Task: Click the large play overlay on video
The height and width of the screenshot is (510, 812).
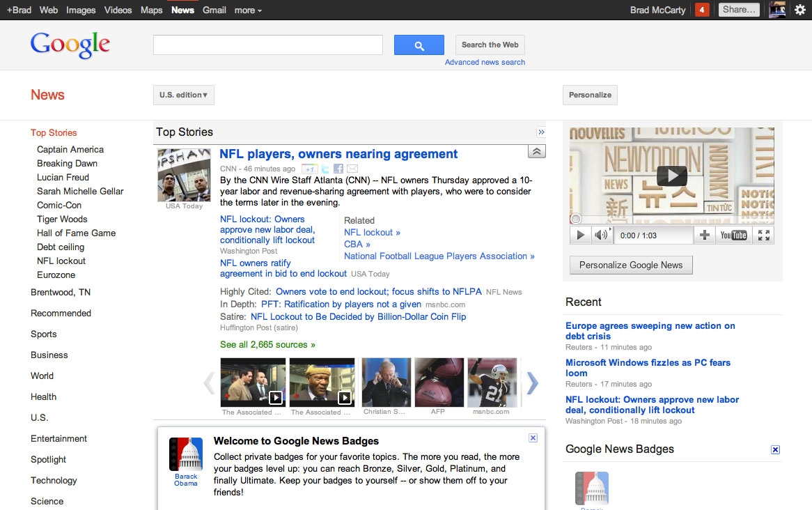Action: pos(671,176)
